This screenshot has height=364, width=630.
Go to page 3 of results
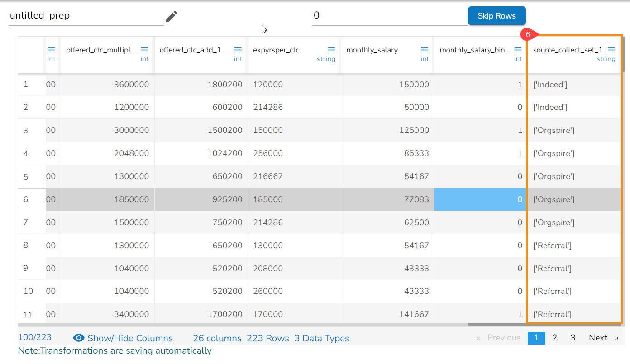point(573,338)
